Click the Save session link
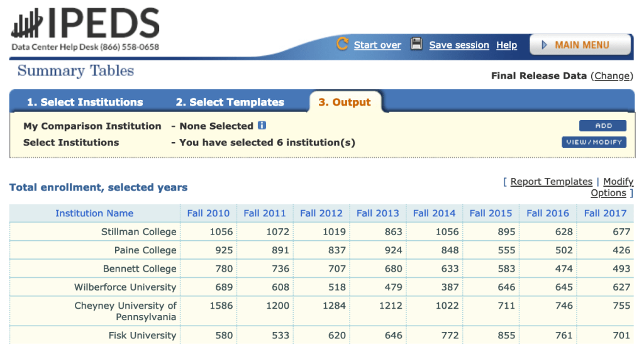 (459, 45)
